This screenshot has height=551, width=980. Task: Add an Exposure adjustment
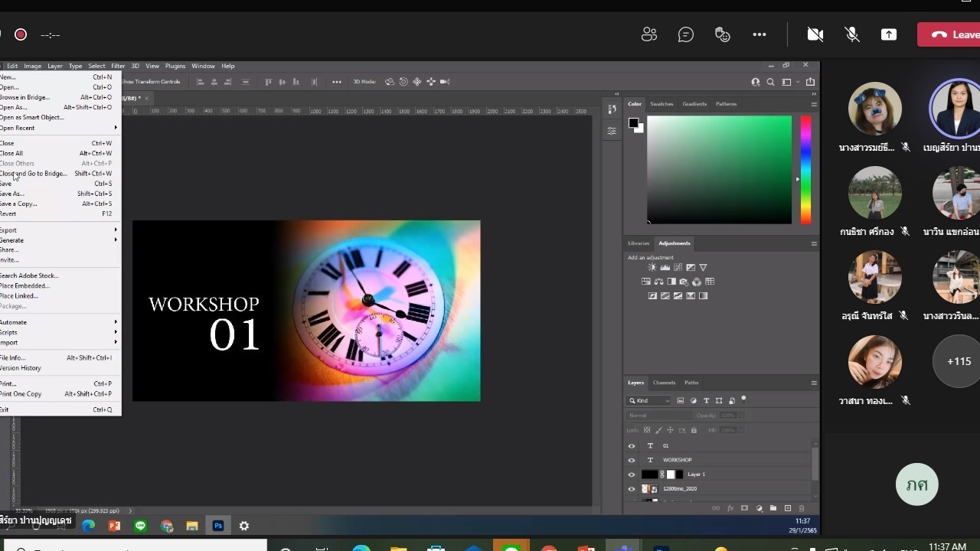(690, 267)
